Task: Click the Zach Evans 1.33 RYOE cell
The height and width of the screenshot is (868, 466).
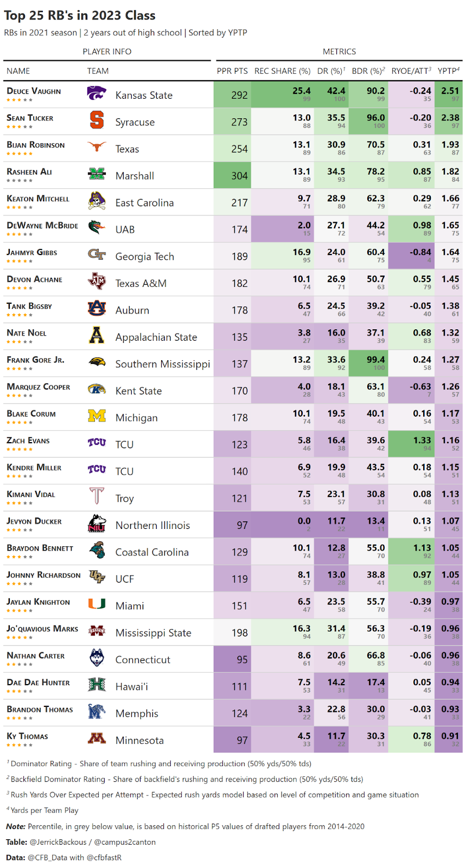Action: click(412, 444)
